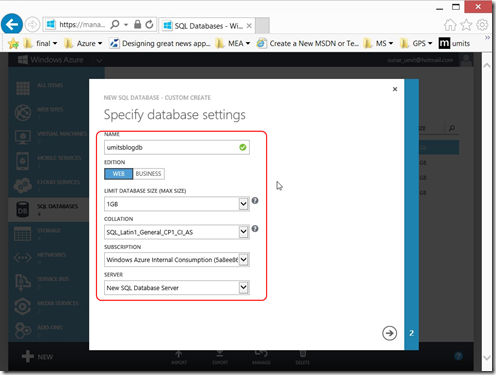The width and height of the screenshot is (496, 375).
Task: Open the 'MEA' favorites folder dropdown
Action: (x=233, y=43)
